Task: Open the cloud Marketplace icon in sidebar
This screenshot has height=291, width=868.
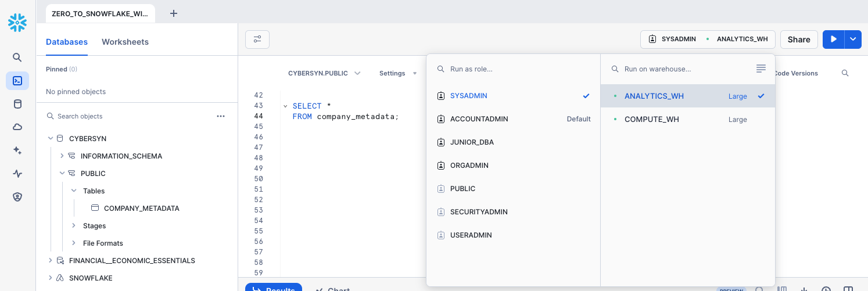Action: click(17, 127)
